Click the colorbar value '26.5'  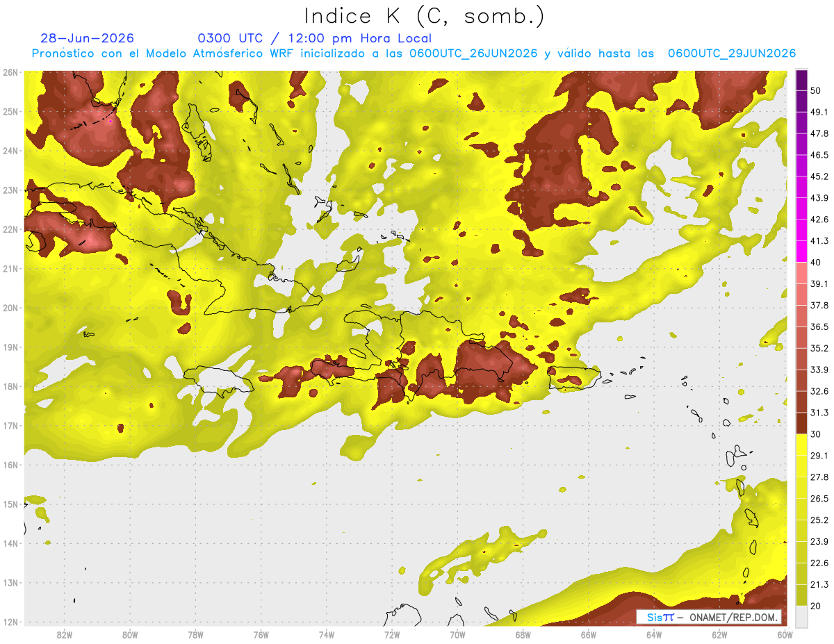coord(819,499)
